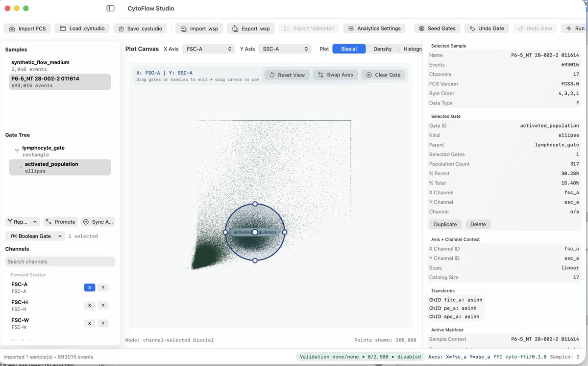This screenshot has width=588, height=366.
Task: Open the Rep... gate dropdown
Action: [x=23, y=222]
